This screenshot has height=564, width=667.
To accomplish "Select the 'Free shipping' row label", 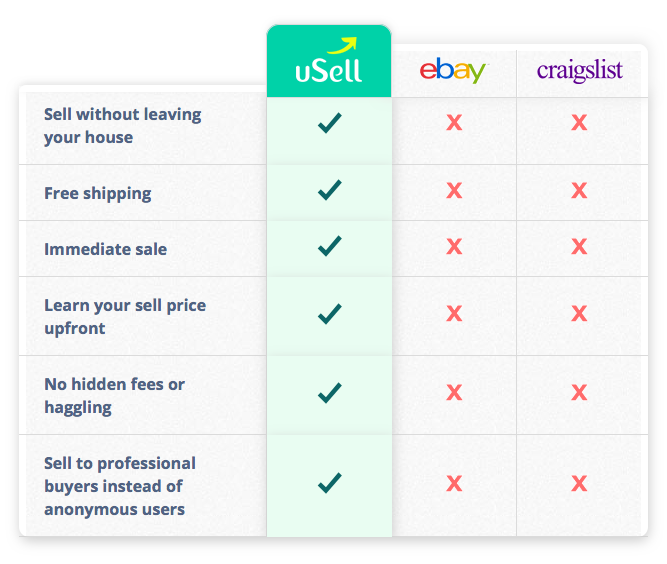I will coord(98,194).
